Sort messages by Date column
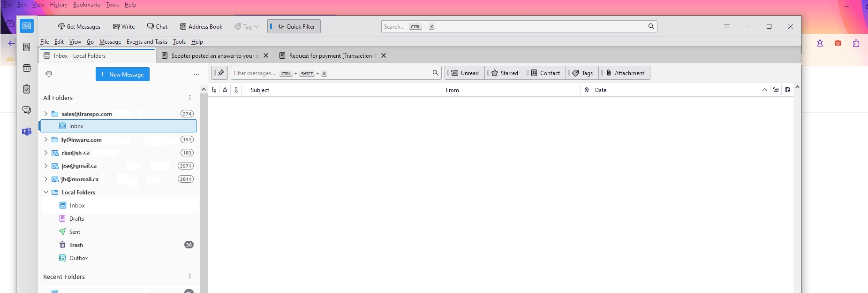 (x=681, y=90)
